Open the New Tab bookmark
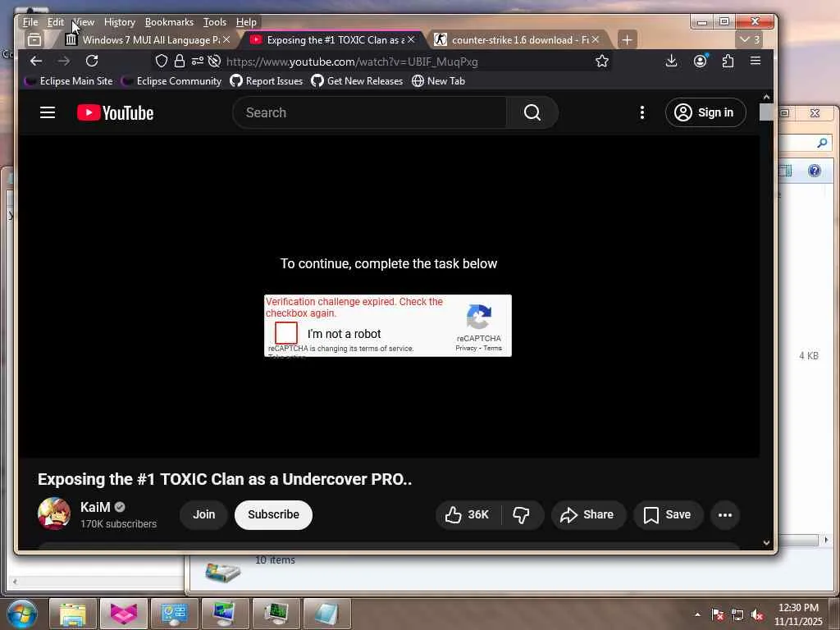This screenshot has width=840, height=630. coord(438,81)
